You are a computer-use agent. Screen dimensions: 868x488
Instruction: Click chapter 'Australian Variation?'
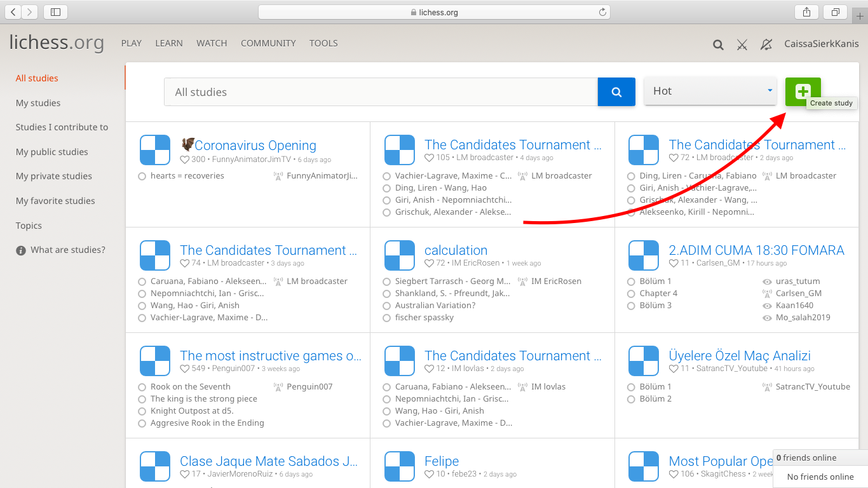pos(435,306)
